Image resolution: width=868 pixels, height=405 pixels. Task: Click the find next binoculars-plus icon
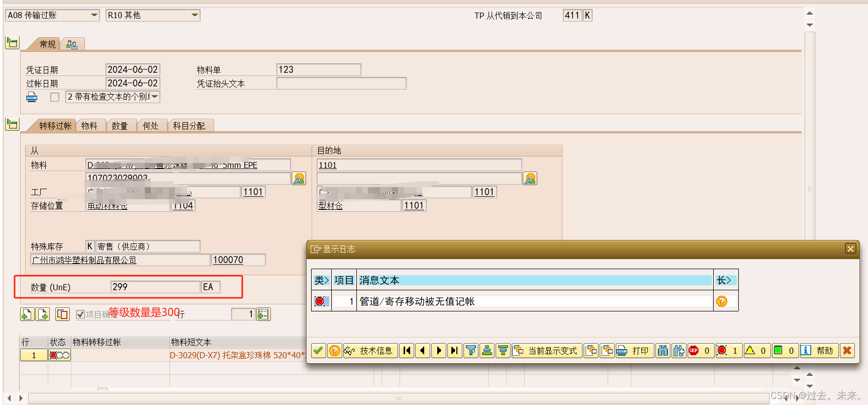(x=679, y=351)
